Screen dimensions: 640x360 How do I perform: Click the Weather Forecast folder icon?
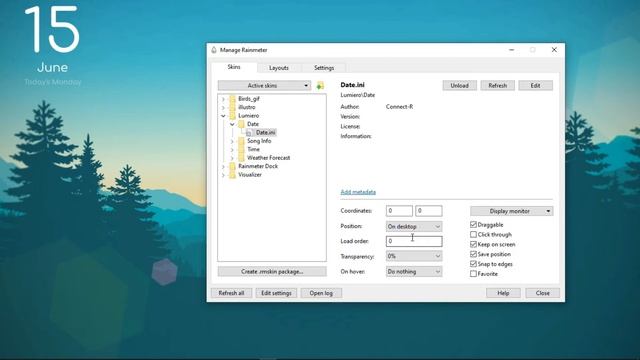point(242,158)
